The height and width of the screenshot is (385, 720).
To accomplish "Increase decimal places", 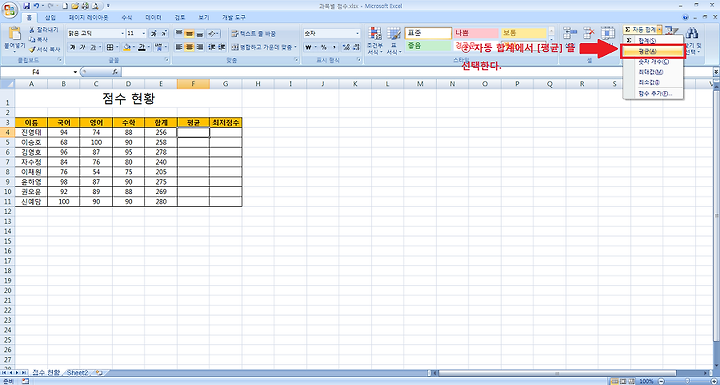I will coord(346,47).
